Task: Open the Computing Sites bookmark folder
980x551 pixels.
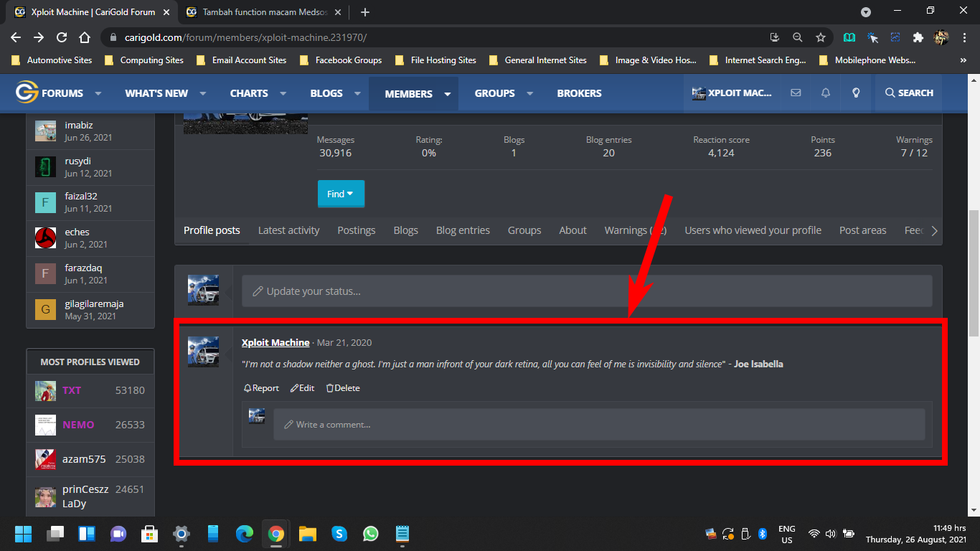Action: click(144, 60)
